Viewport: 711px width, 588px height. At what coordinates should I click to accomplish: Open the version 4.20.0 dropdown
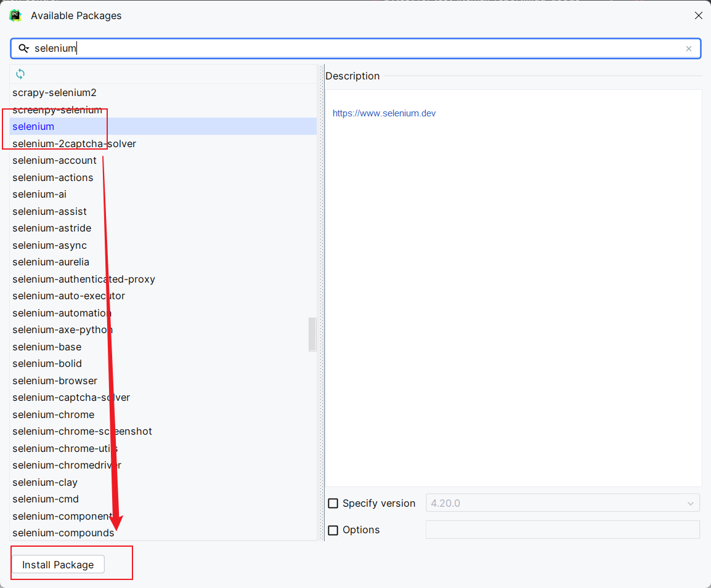pos(563,503)
